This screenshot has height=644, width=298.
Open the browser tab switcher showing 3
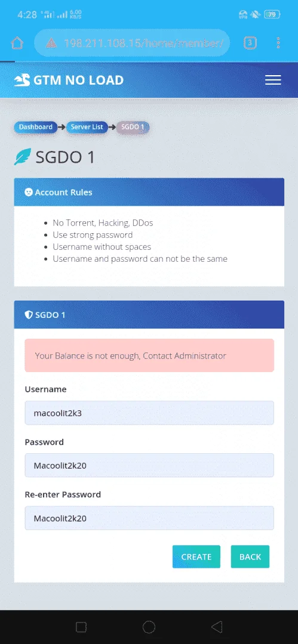pos(250,42)
